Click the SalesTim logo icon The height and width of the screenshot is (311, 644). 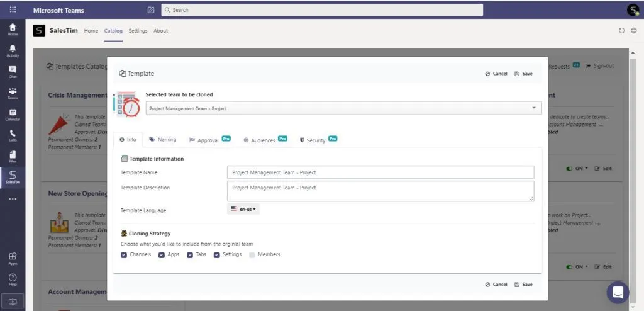pos(39,30)
